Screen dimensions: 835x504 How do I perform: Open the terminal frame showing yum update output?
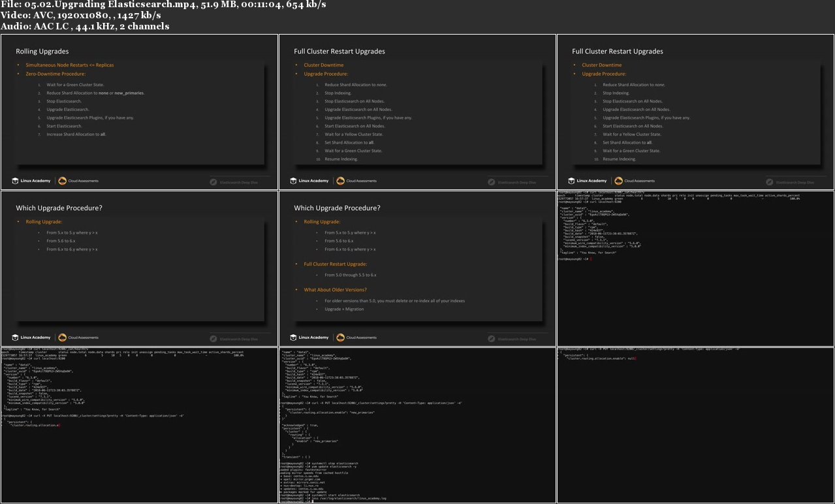pos(417,425)
